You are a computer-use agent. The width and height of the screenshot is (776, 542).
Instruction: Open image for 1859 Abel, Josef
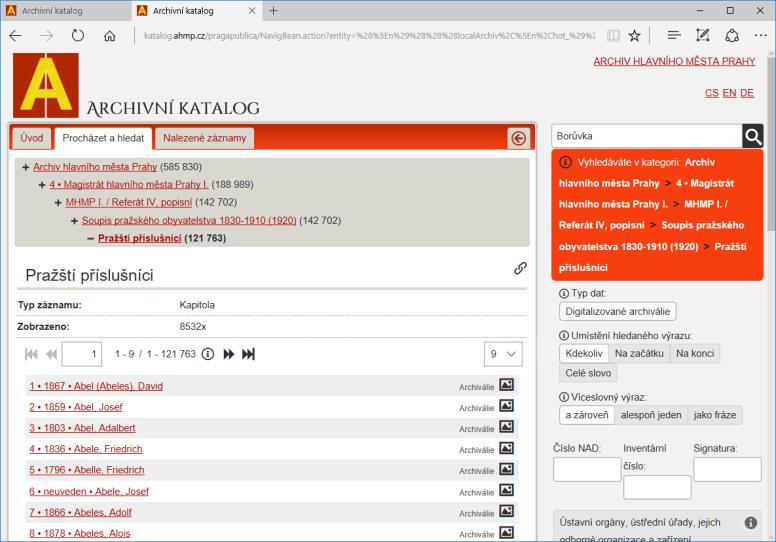506,406
